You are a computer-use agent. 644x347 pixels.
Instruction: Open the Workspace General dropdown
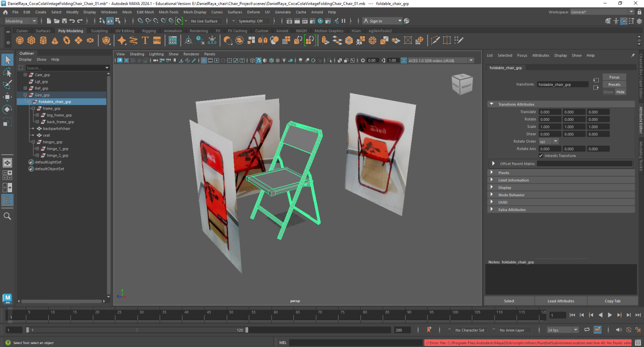point(602,12)
